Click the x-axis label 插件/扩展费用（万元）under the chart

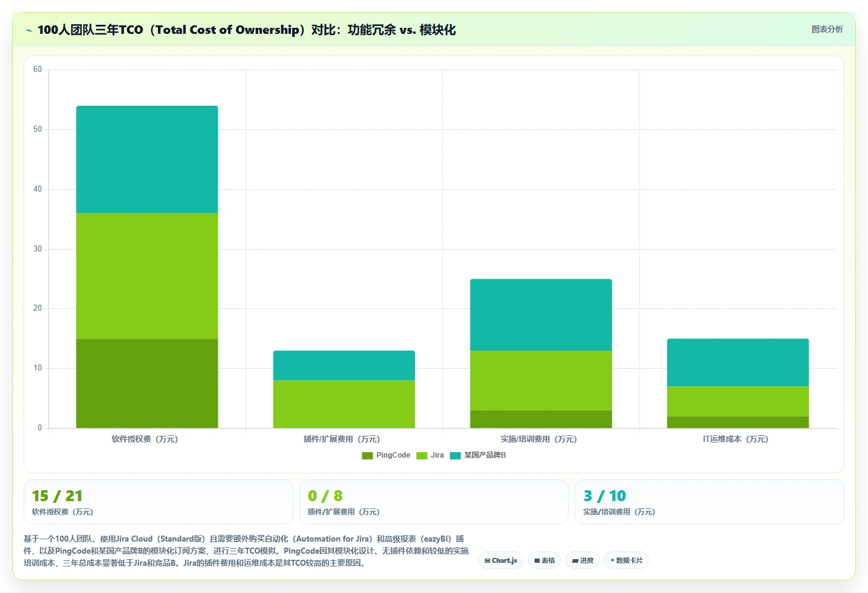[x=342, y=439]
